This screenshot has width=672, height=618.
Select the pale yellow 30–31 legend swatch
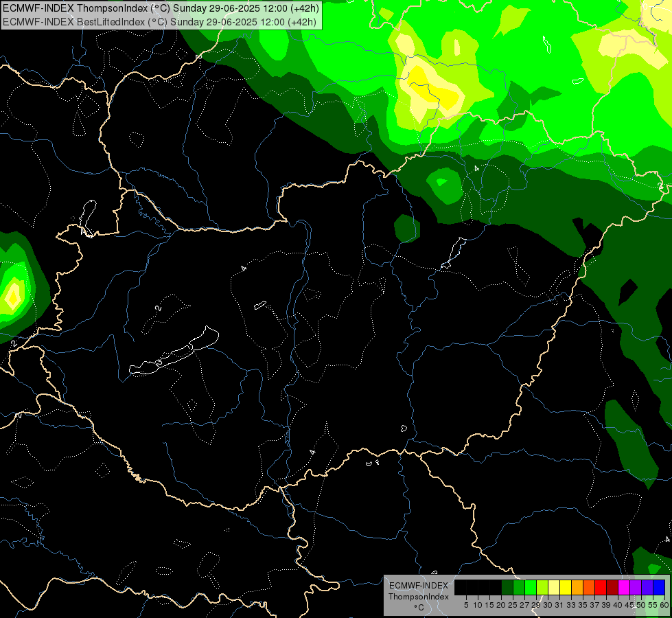[554, 587]
